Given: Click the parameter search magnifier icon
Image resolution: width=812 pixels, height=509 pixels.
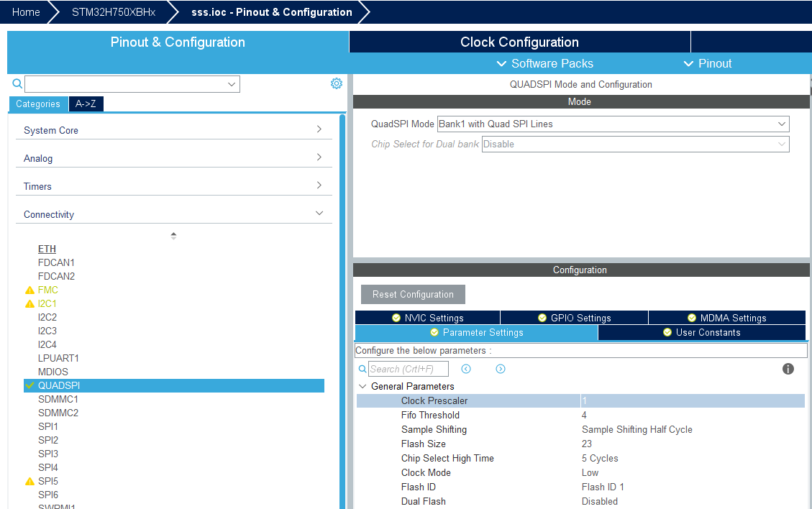Looking at the screenshot, I should (x=362, y=370).
